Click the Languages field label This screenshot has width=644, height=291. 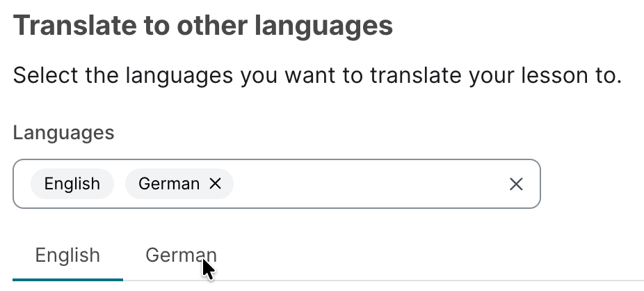tap(63, 133)
